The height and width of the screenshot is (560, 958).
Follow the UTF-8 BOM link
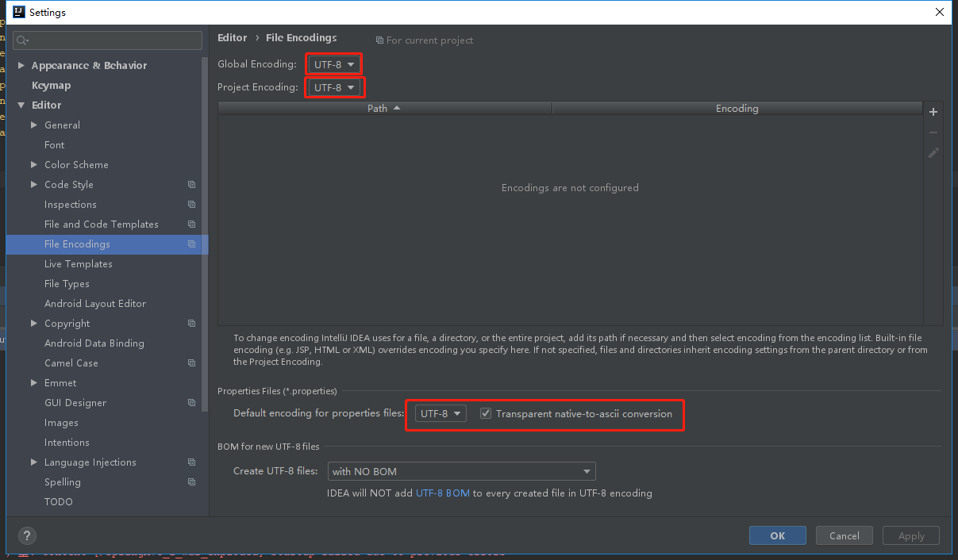click(443, 493)
